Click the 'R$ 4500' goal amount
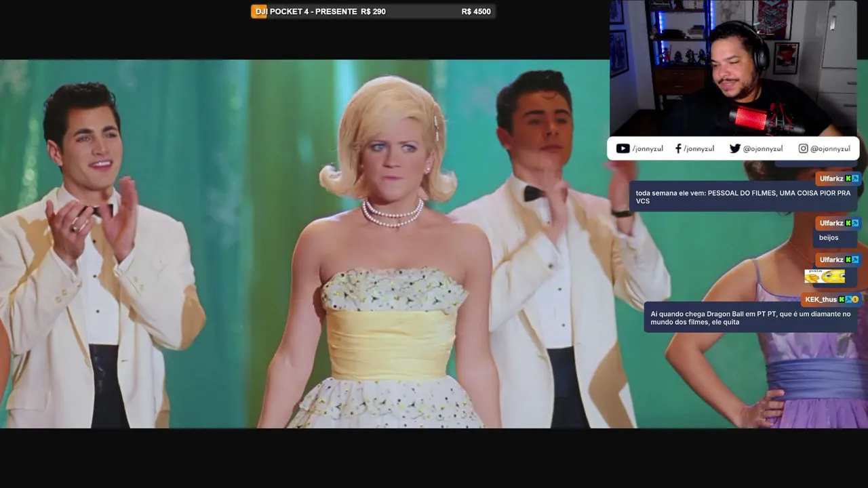 pos(476,12)
